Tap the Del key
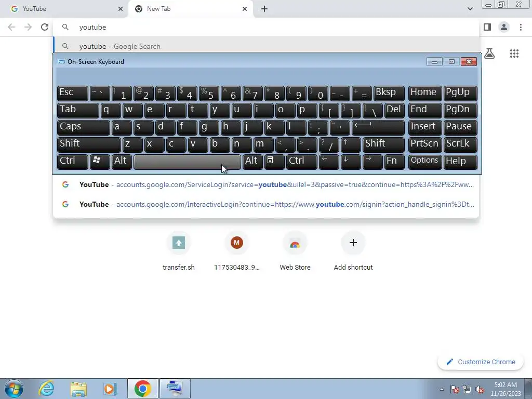This screenshot has height=399, width=532. pyautogui.click(x=394, y=110)
